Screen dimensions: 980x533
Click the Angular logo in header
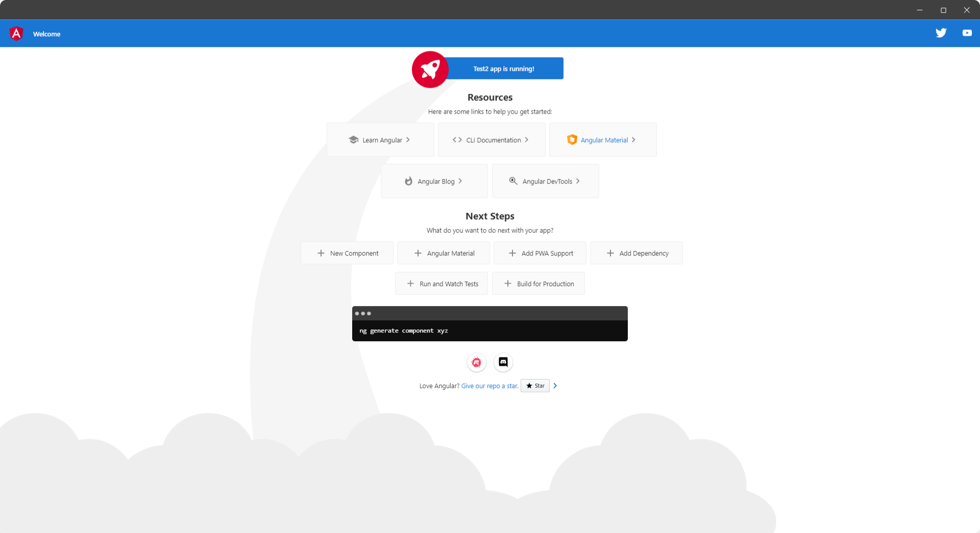[16, 34]
